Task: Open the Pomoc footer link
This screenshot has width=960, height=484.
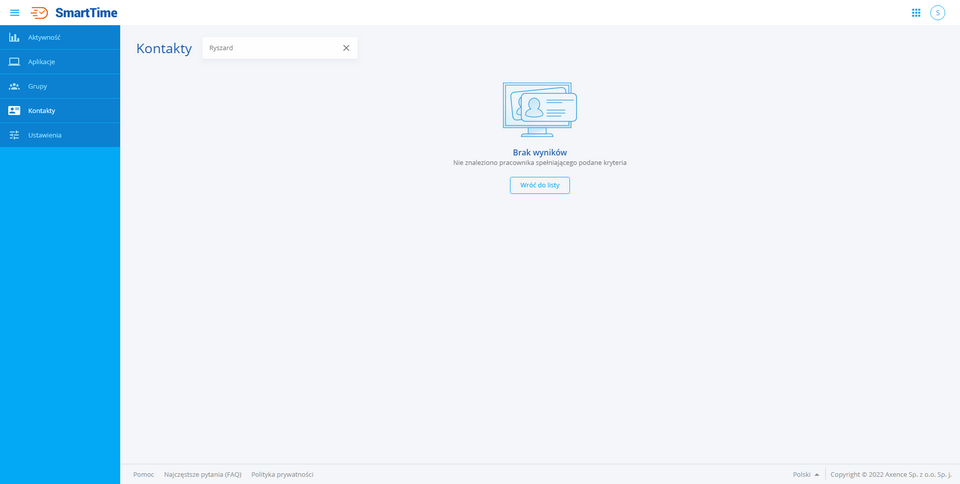Action: (x=143, y=474)
